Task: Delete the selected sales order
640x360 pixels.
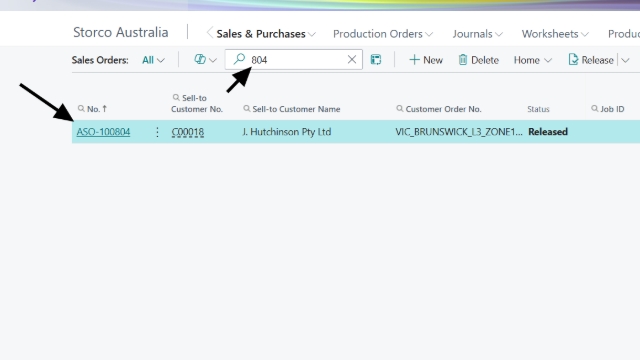Action: 478,60
